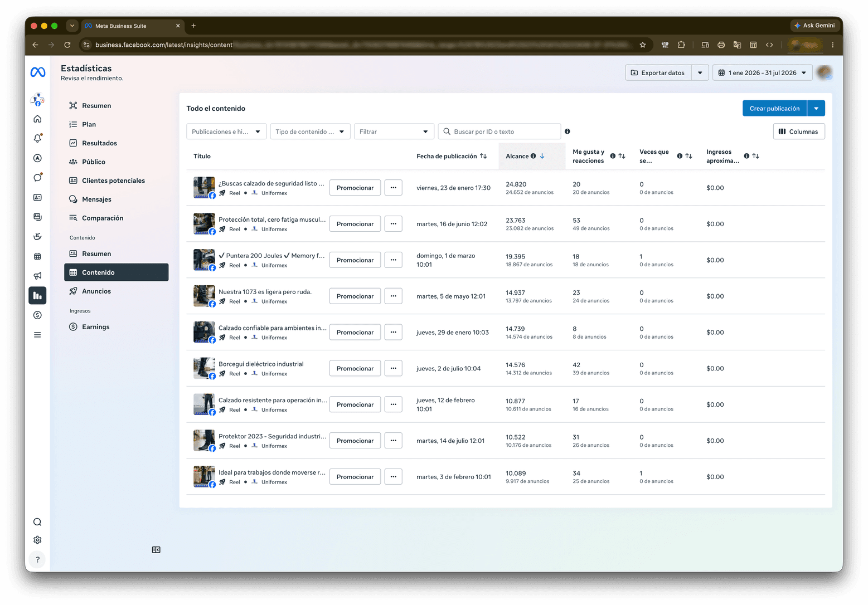Open the All tools hamburger icon
The image size is (868, 605).
pyautogui.click(x=37, y=335)
